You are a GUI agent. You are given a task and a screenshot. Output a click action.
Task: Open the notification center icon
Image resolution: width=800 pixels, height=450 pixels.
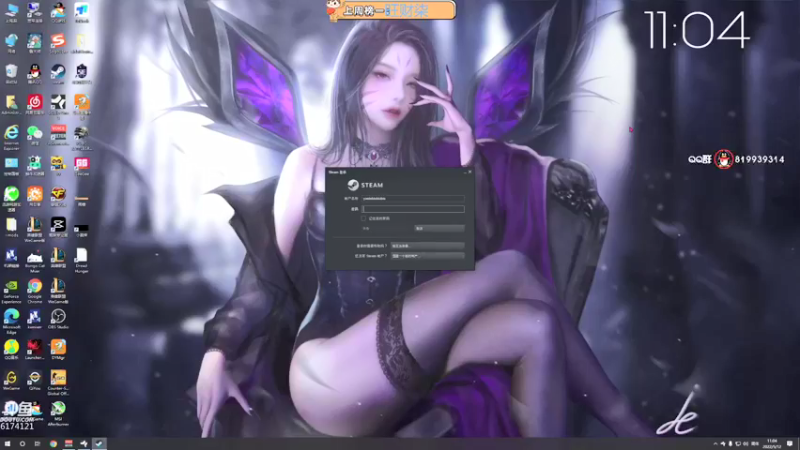[790, 444]
